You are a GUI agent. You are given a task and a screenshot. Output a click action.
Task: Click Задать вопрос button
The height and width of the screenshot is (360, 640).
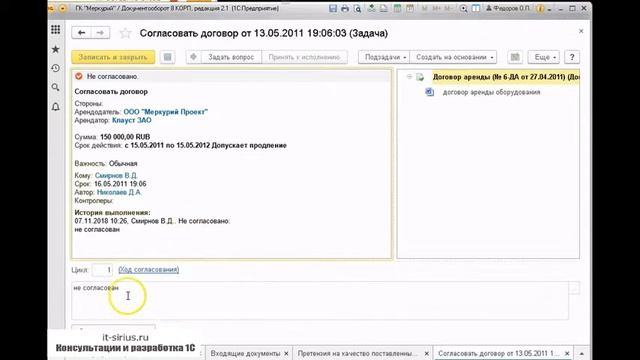231,57
